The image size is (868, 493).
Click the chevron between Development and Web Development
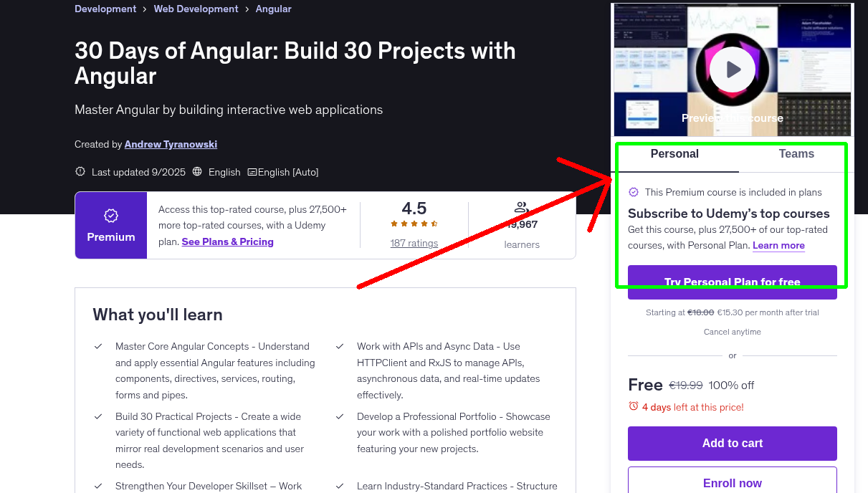pos(145,9)
